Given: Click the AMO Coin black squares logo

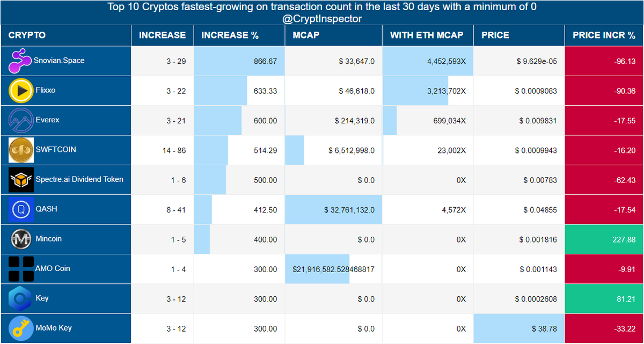Looking at the screenshot, I should pyautogui.click(x=21, y=269).
